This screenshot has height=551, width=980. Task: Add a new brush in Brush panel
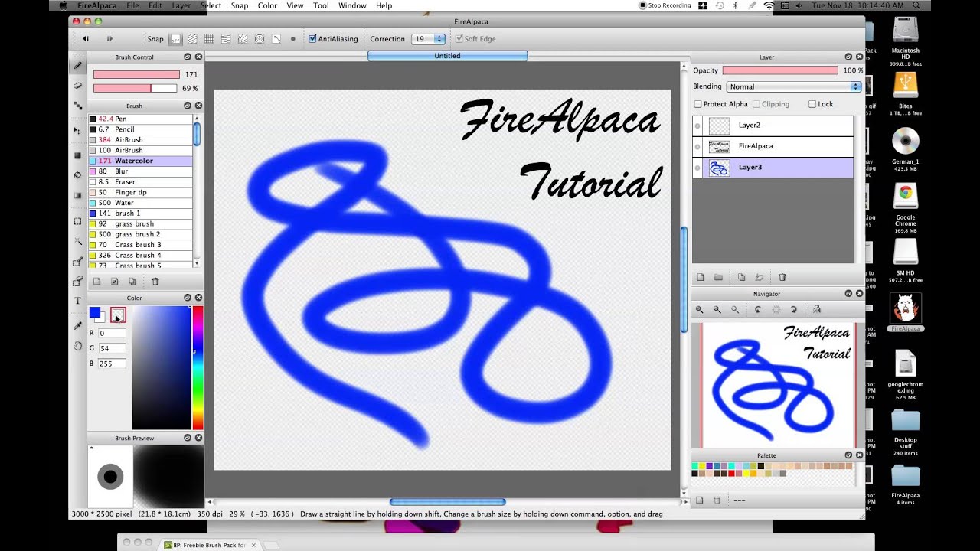point(97,282)
